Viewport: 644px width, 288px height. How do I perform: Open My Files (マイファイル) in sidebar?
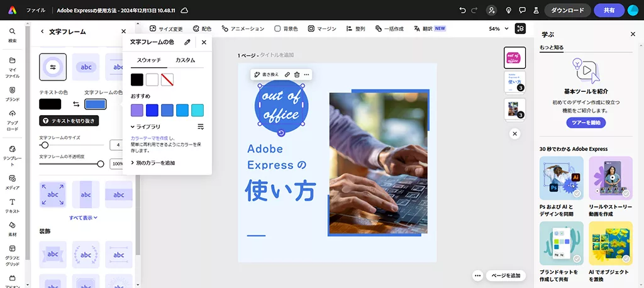point(13,67)
